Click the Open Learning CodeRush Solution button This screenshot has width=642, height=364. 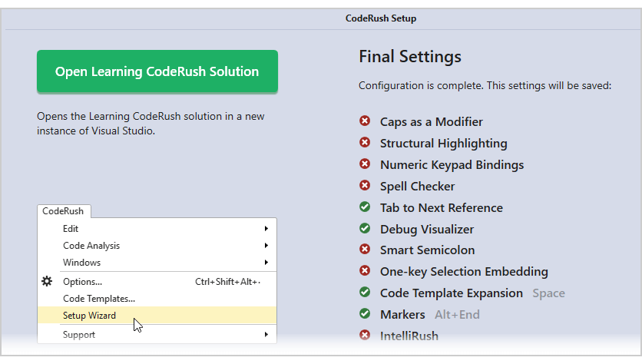157,71
